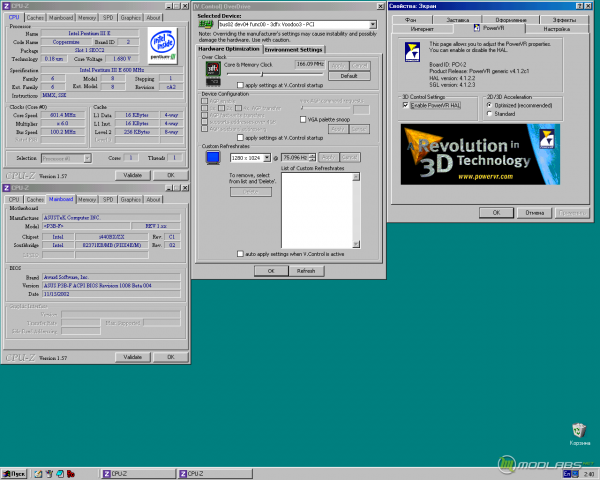600x480 pixels.
Task: Click Refresh in V.Control OverDrive window
Action: pyautogui.click(x=306, y=271)
